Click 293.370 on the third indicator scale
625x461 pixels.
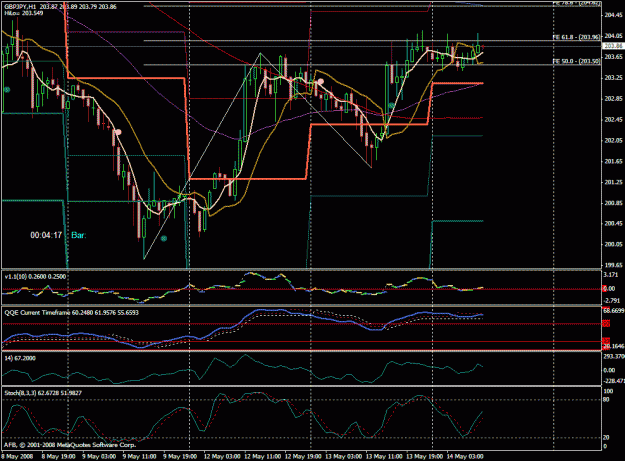tap(614, 356)
